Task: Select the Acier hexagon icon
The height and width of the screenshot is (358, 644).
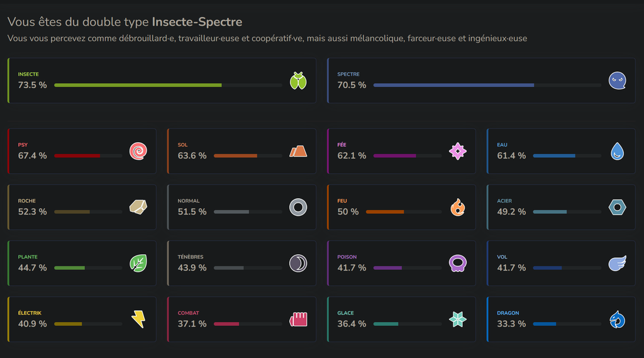Action: click(618, 207)
